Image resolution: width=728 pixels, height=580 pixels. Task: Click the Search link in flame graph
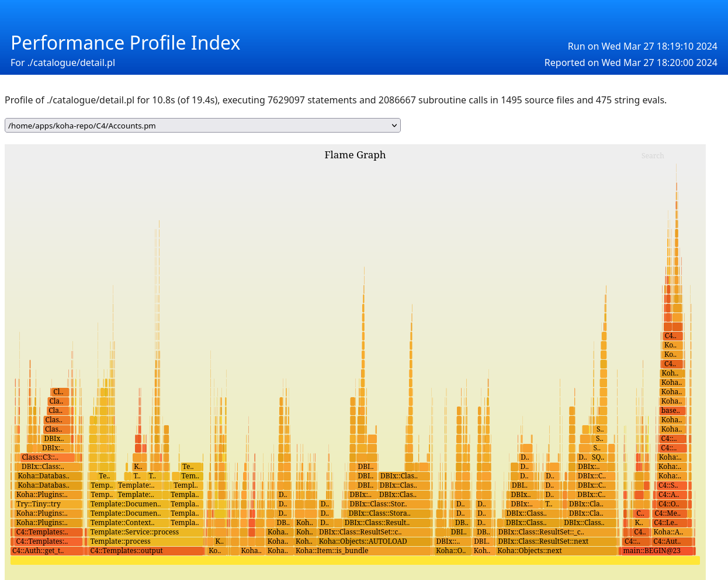coord(652,156)
